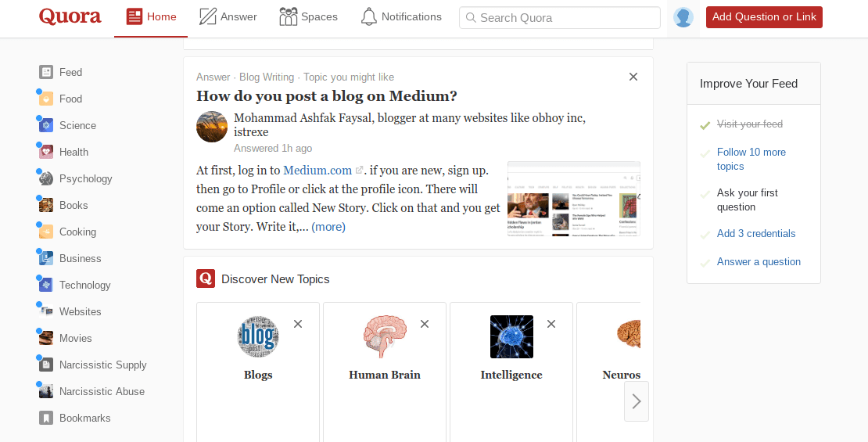Click the Visit your feed item
This screenshot has height=442, width=868.
click(750, 124)
